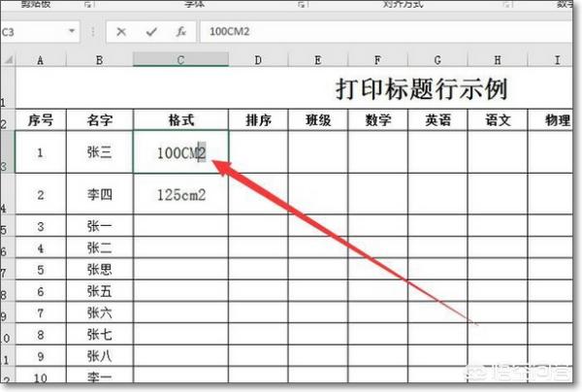This screenshot has width=582, height=392.
Task: Click the 数学 column heading cell
Action: click(377, 120)
